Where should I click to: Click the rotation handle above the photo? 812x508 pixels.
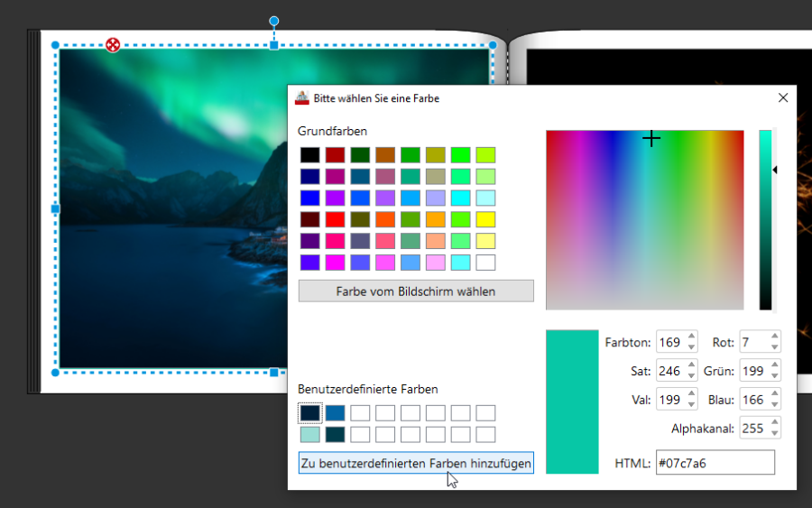(x=274, y=21)
